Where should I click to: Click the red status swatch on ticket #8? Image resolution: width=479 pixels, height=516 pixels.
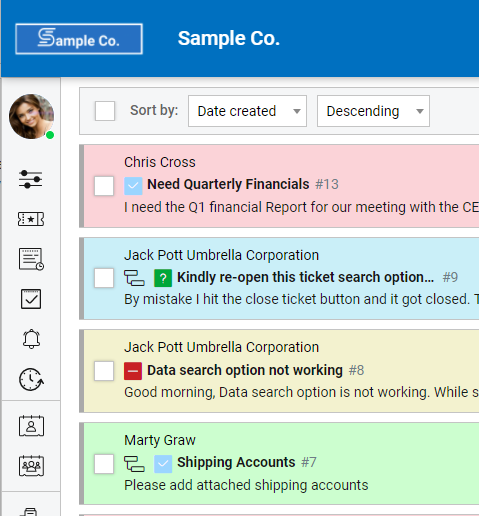[x=133, y=371]
